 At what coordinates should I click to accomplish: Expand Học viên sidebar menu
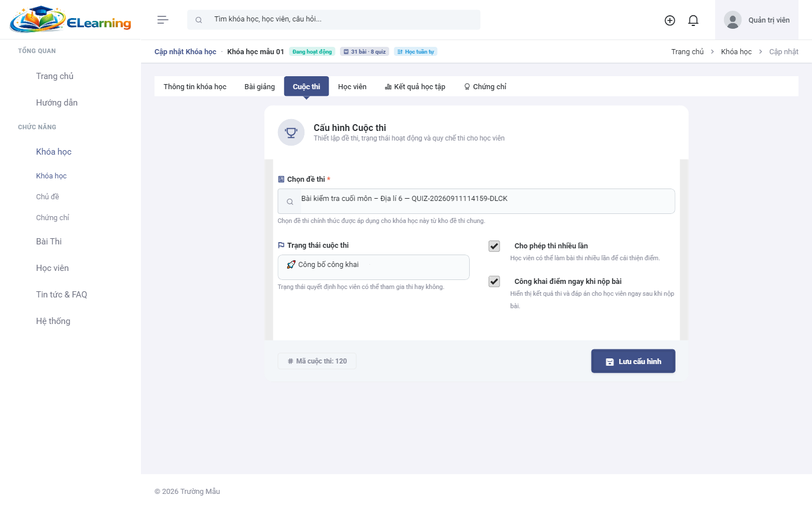coord(52,268)
